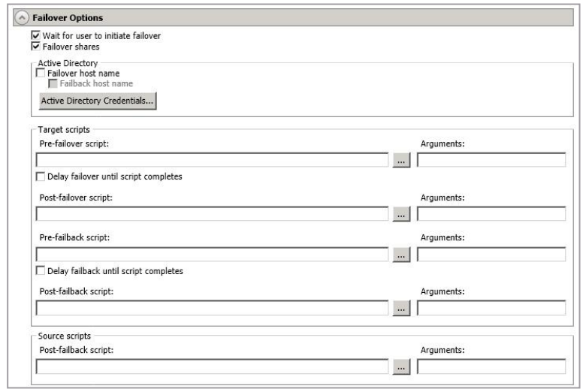This screenshot has height=392, width=583.
Task: Check Delay failback until script completes
Action: click(41, 270)
